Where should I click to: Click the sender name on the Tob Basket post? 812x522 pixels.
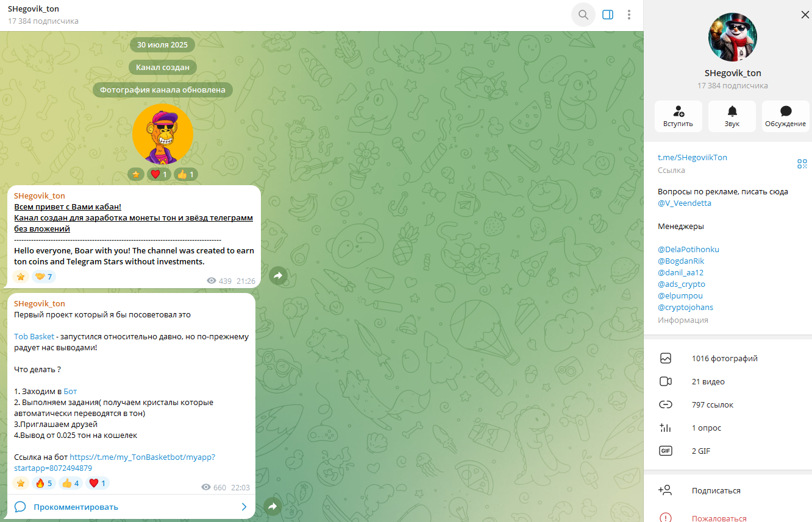pos(40,303)
